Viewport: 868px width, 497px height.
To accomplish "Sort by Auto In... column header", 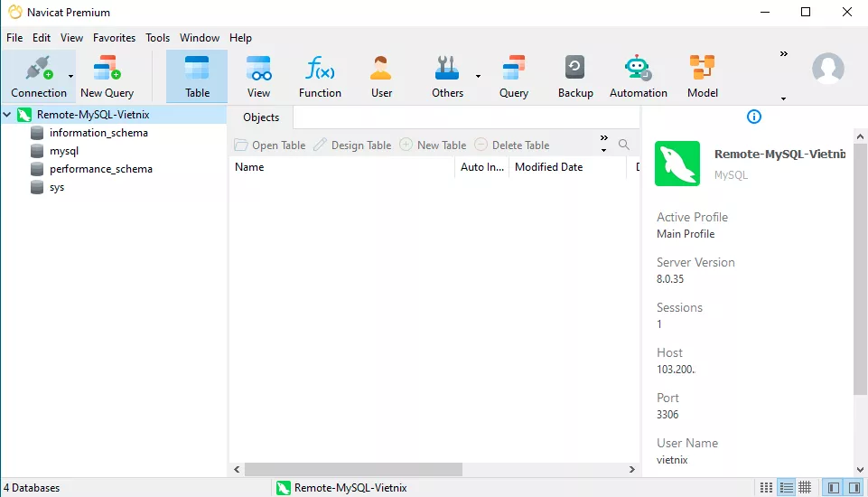I will pos(481,167).
